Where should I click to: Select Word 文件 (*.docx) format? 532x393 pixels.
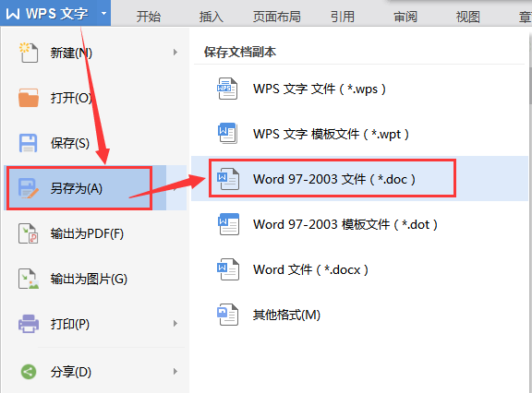click(359, 269)
